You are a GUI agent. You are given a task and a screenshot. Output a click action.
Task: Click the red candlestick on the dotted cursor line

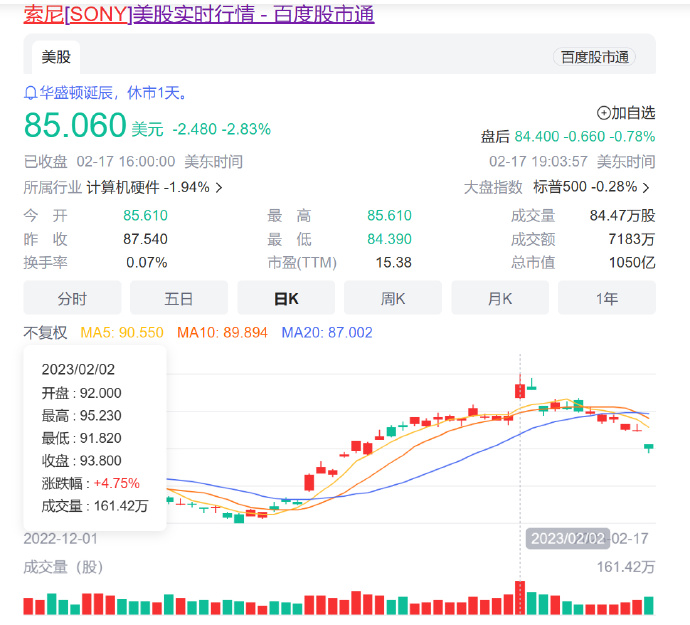point(520,390)
